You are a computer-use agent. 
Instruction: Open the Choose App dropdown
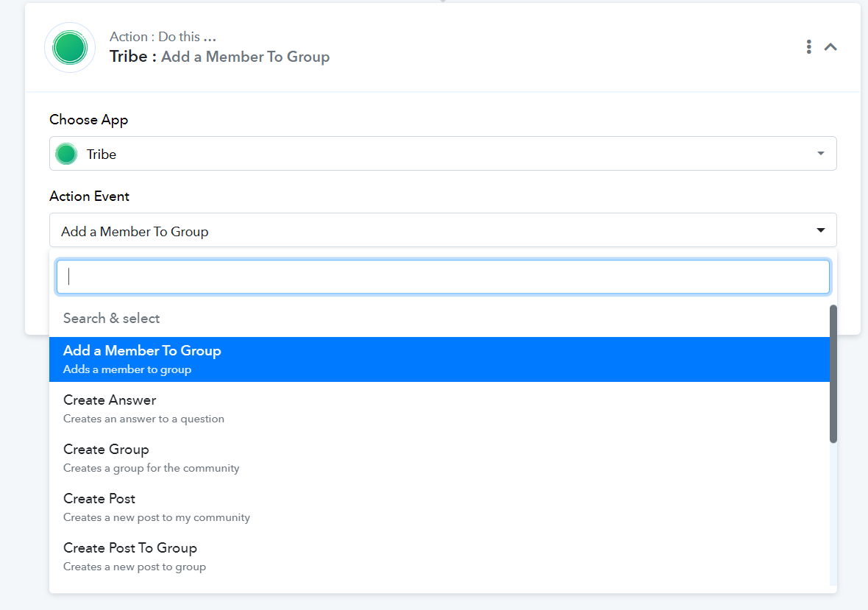tap(443, 153)
